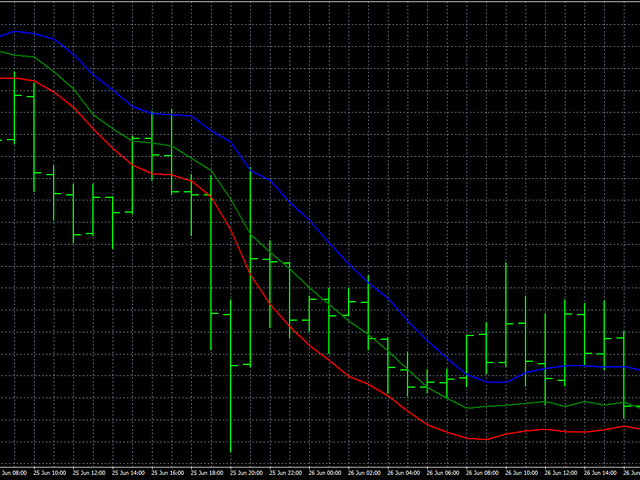
Task: Pick the 25 Jun 16:00 time label
Action: coord(167,473)
